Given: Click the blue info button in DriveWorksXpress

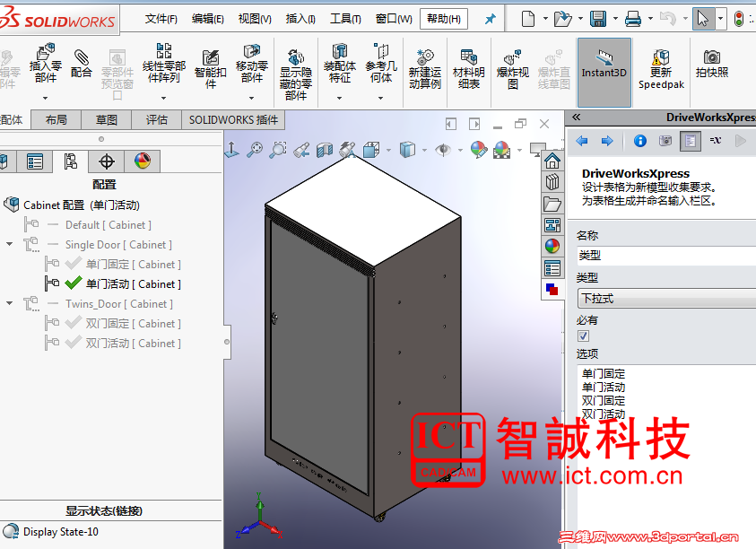Looking at the screenshot, I should click(640, 140).
